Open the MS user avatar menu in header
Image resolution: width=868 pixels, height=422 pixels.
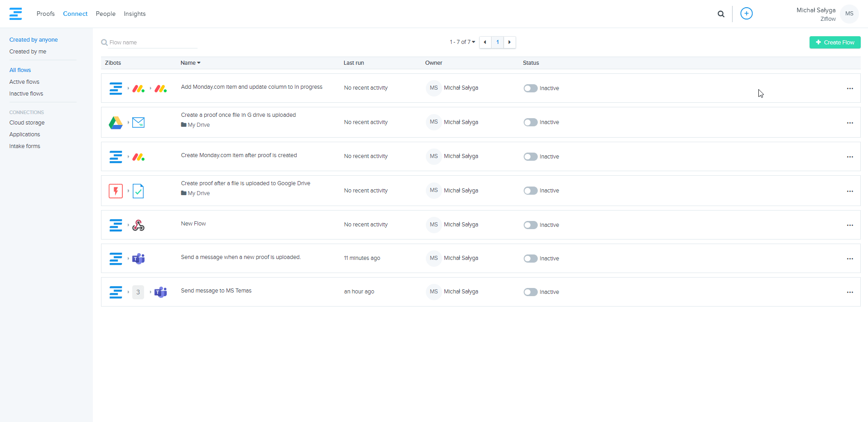coord(849,14)
